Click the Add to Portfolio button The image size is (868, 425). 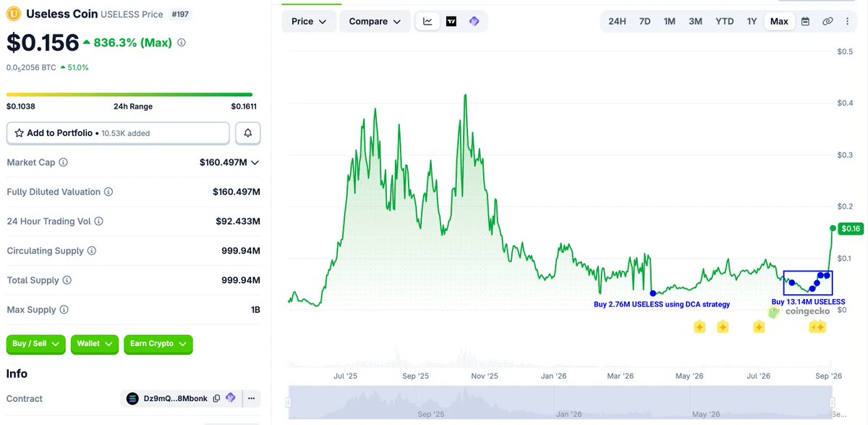coord(118,133)
